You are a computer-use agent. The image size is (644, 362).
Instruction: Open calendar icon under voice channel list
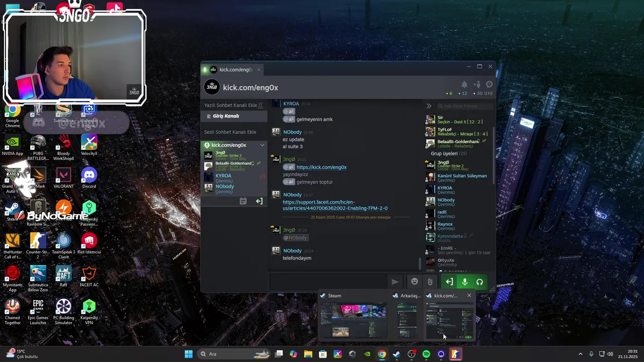coord(243,201)
